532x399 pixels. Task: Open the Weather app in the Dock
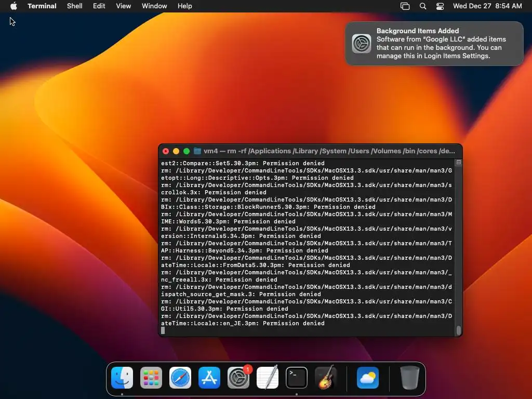[368, 378]
